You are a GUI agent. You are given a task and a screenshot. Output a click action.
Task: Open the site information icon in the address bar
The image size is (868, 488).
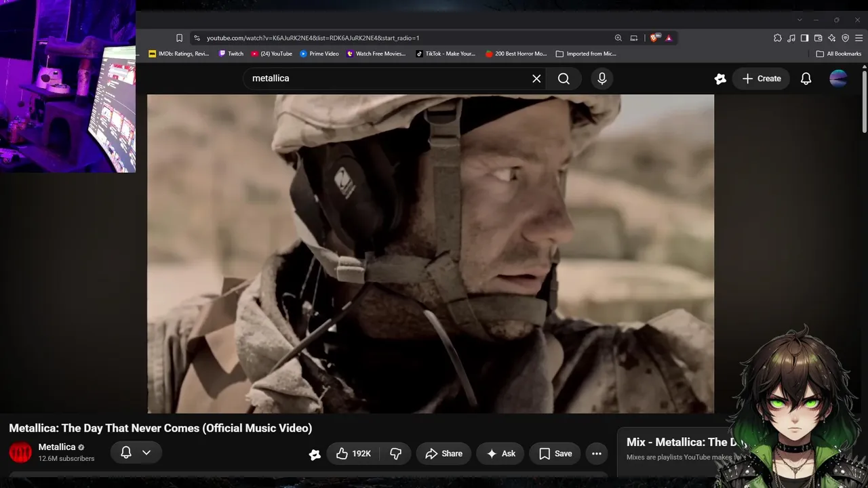click(197, 38)
